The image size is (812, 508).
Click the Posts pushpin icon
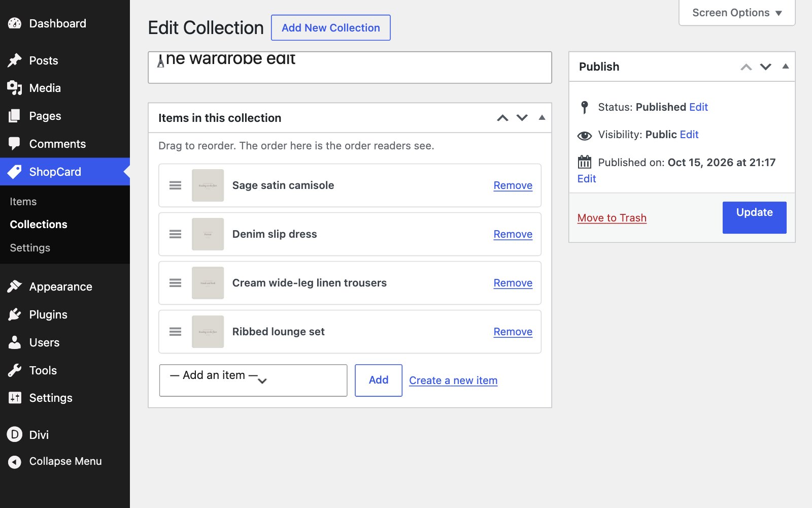(15, 60)
